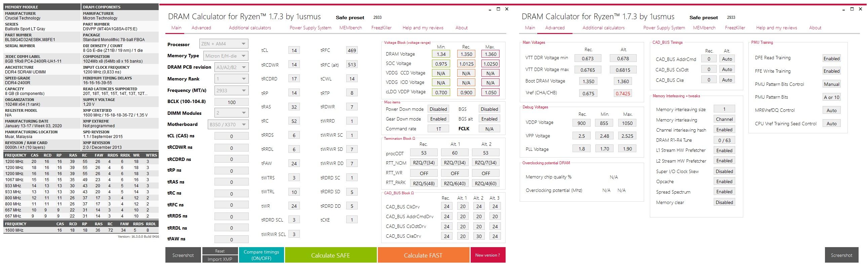Viewport: 868px width, 268px height.
Task: Click the Screenshot button in the Main window
Action: click(x=183, y=255)
